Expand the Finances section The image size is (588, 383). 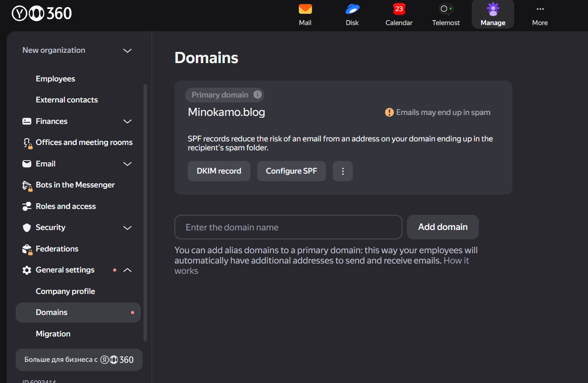tap(127, 121)
